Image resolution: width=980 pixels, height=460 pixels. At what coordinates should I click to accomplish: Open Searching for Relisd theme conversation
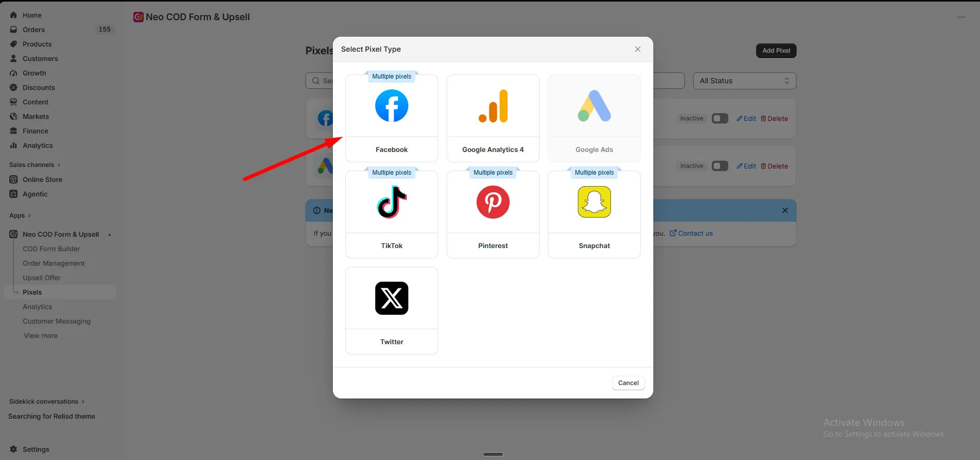(x=52, y=416)
